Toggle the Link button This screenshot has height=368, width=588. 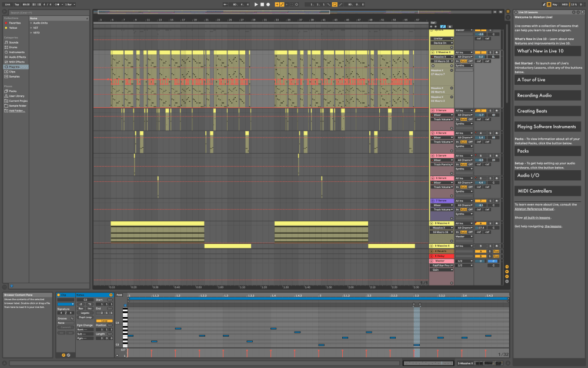(8, 4)
